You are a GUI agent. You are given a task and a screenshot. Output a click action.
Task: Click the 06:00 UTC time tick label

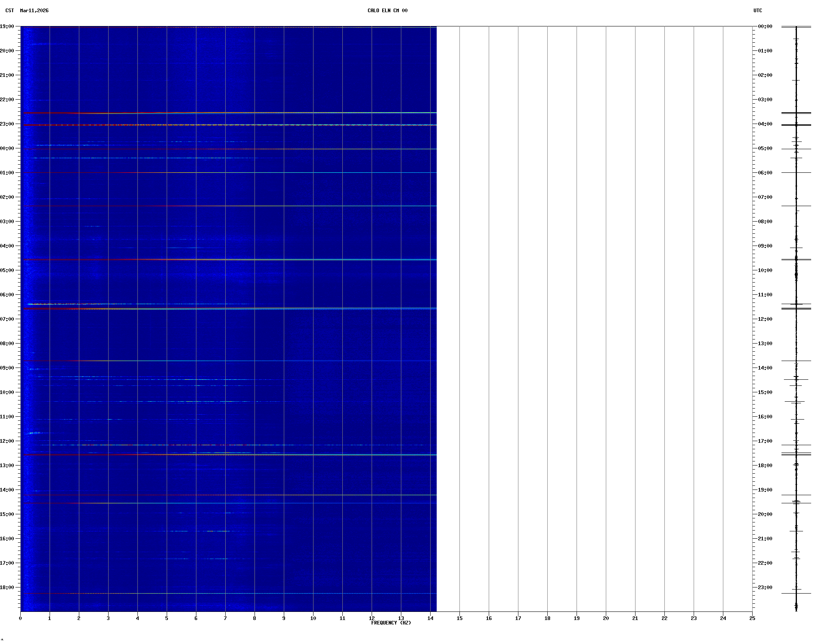point(765,173)
